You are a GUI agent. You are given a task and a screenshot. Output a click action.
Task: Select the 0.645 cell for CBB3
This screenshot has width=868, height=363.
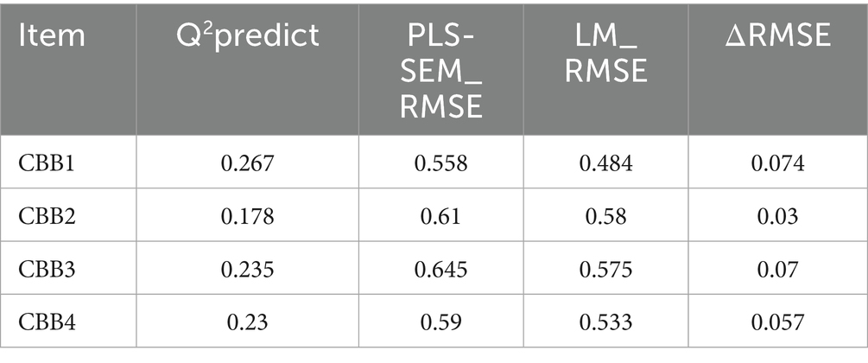coord(441,269)
